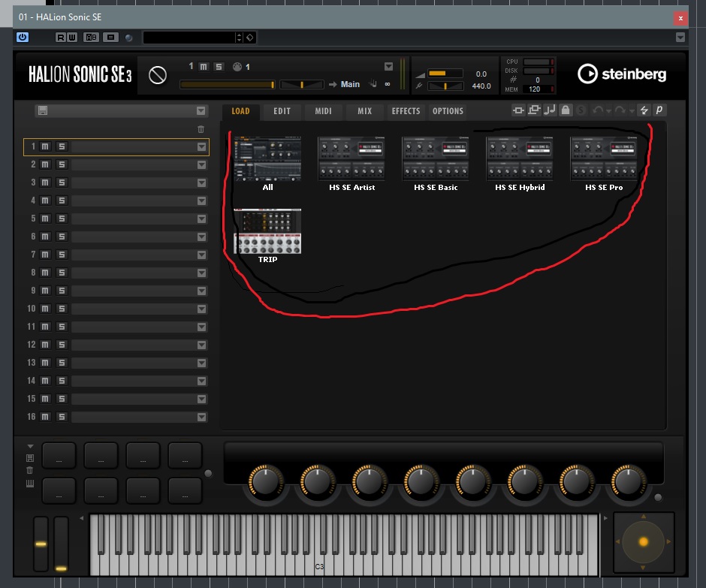Solo slot 3 in the rack
This screenshot has height=588, width=706.
[62, 182]
